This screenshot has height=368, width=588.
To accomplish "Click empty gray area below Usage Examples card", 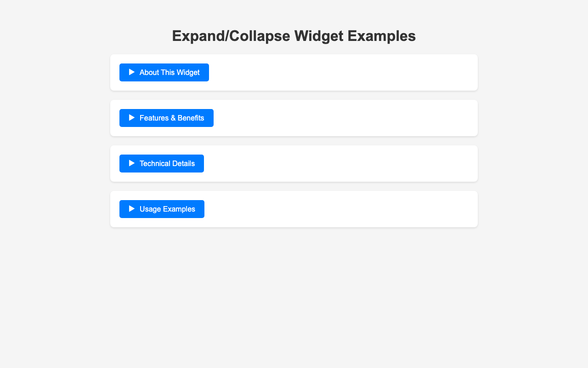I will pos(294,294).
